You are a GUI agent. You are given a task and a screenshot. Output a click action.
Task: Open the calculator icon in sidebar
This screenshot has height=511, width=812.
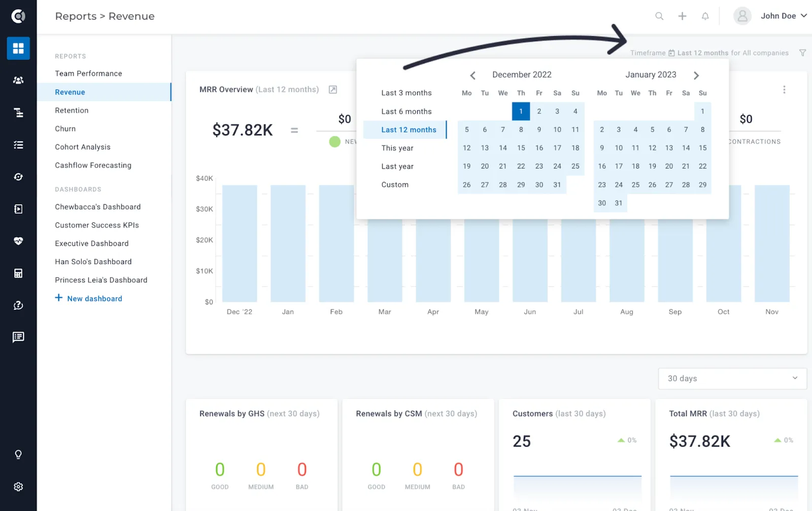[x=18, y=273]
